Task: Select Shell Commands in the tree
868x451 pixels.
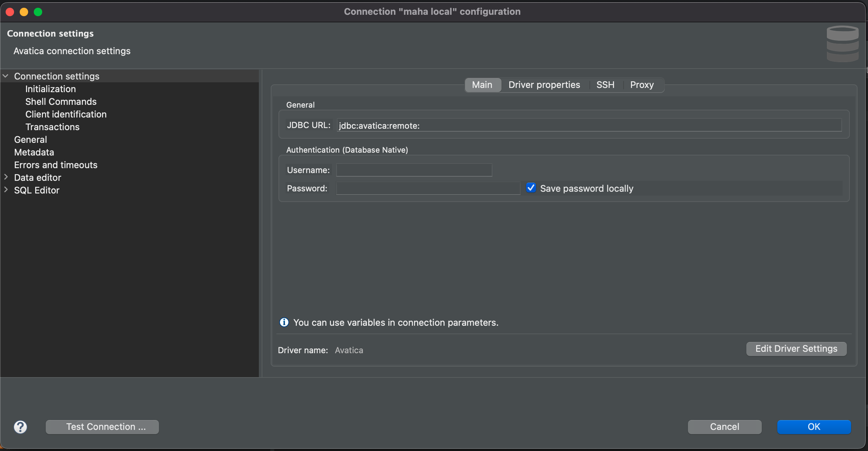Action: pyautogui.click(x=61, y=102)
